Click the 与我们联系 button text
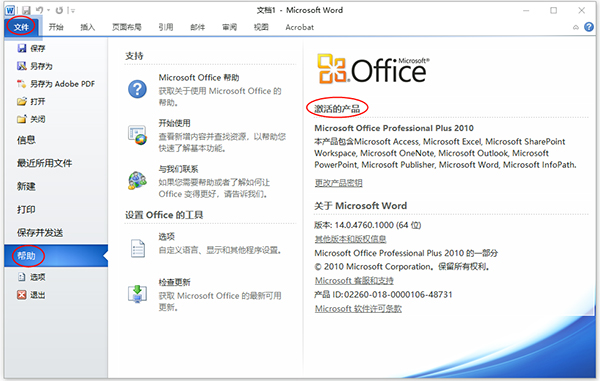The image size is (600, 381). [178, 169]
